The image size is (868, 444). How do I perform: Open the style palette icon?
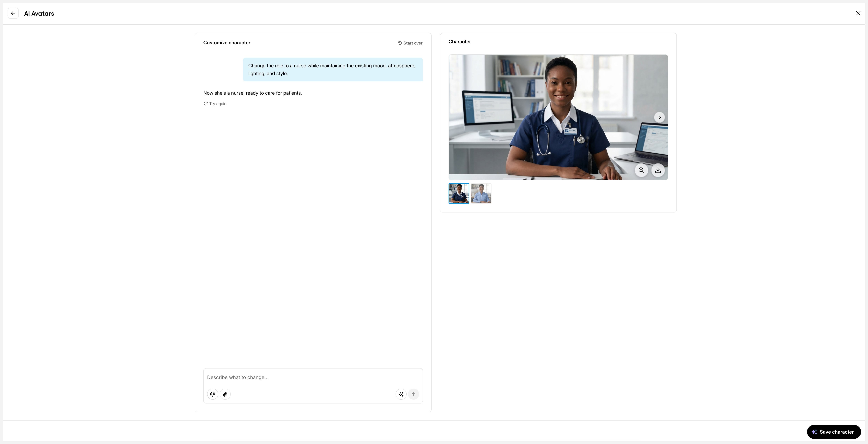(x=213, y=394)
